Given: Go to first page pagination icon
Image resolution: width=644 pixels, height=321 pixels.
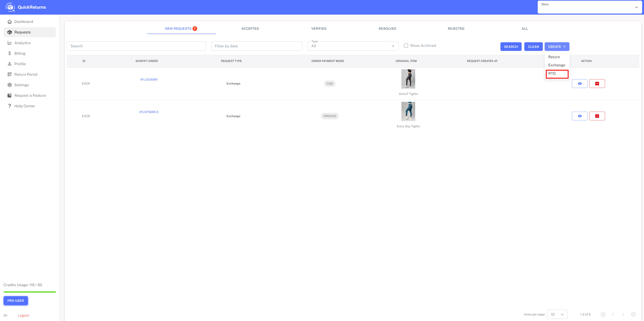Looking at the screenshot, I should [x=603, y=315].
